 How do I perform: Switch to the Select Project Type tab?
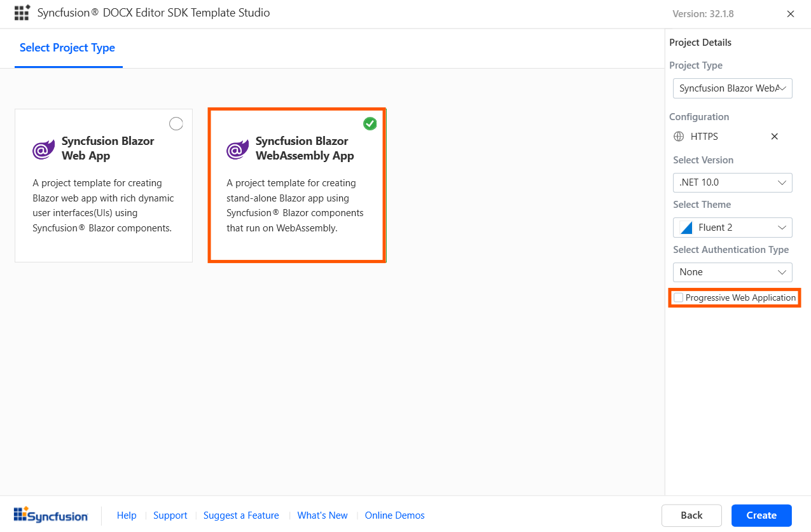[x=67, y=48]
